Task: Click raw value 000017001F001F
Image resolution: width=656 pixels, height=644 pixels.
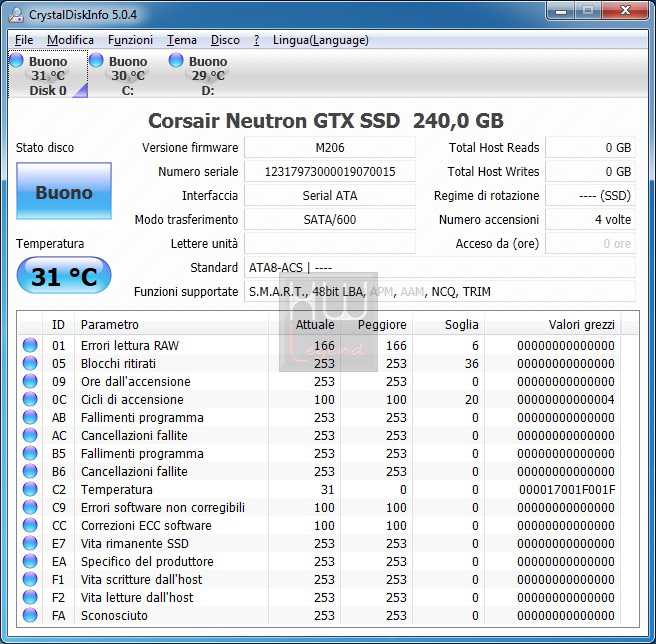Action: tap(567, 489)
